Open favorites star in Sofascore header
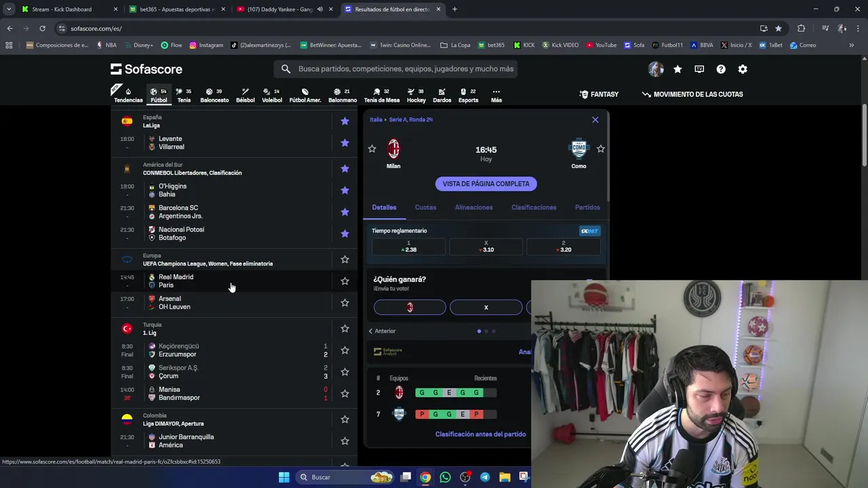The height and width of the screenshot is (488, 868). (677, 69)
